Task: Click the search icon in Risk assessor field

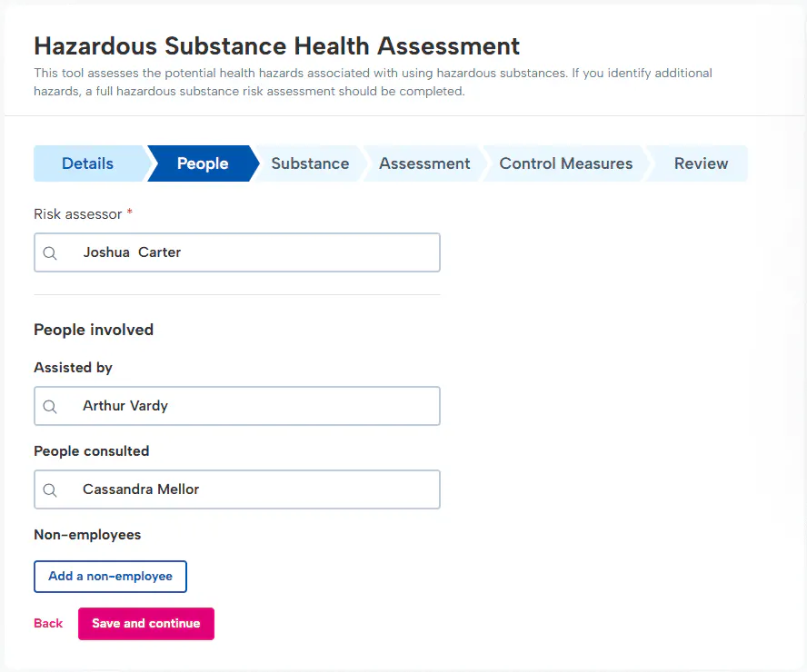Action: (50, 253)
